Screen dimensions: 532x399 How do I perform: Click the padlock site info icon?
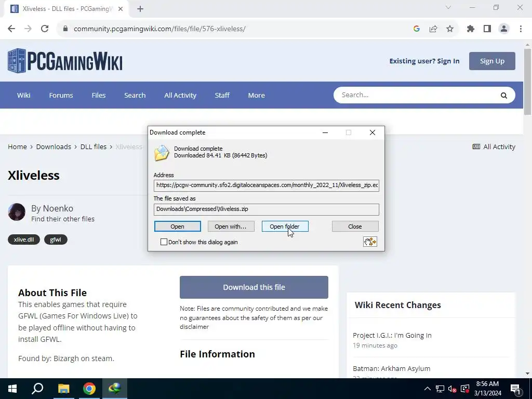pos(65,29)
